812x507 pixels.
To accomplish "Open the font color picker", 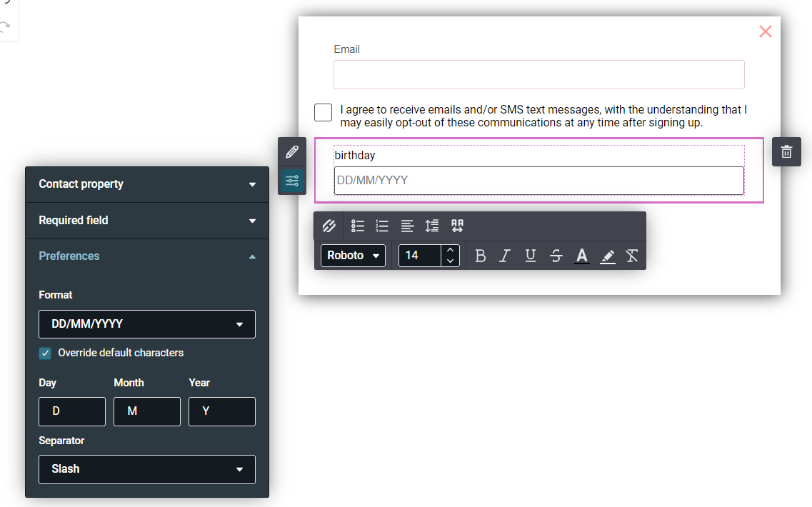I will point(581,256).
